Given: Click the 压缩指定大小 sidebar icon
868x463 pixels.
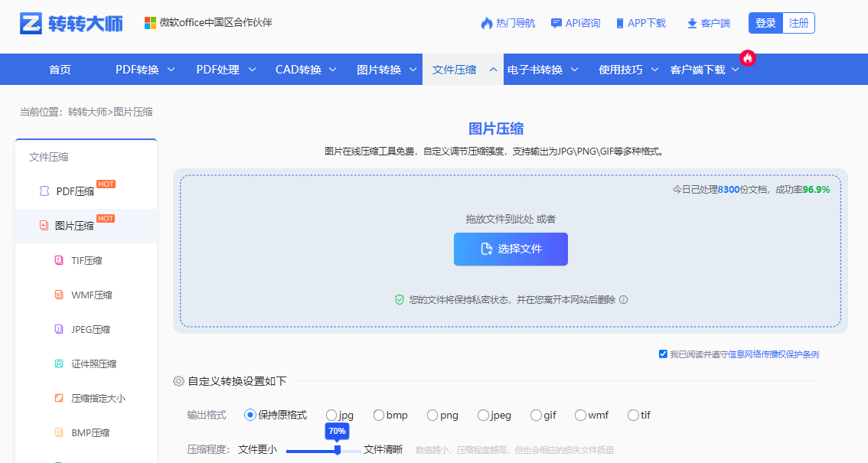Looking at the screenshot, I should click(x=59, y=398).
